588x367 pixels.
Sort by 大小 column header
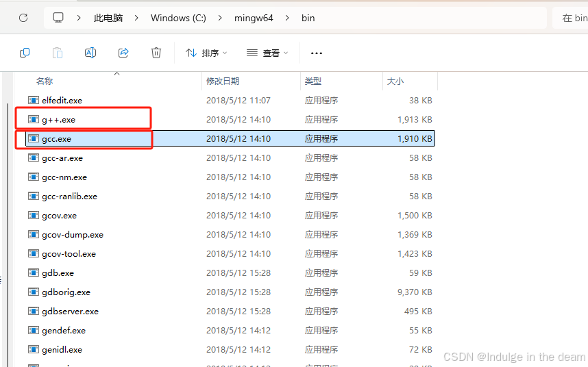tap(395, 81)
